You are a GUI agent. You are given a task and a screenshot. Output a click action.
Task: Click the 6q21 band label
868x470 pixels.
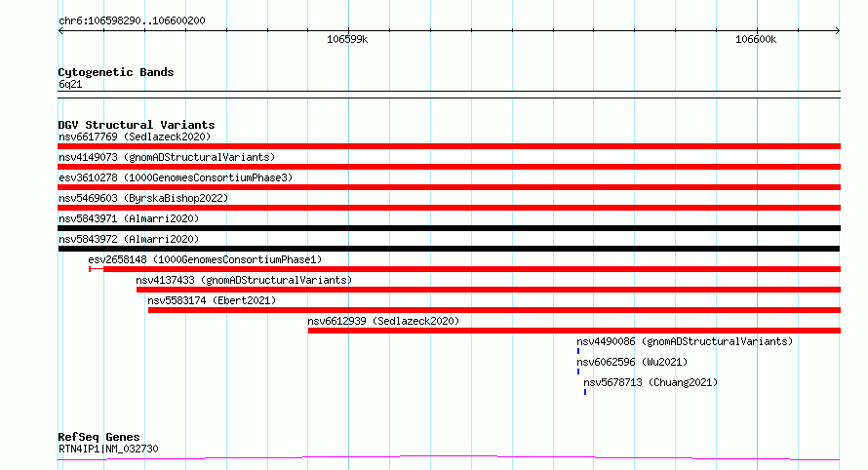(70, 84)
